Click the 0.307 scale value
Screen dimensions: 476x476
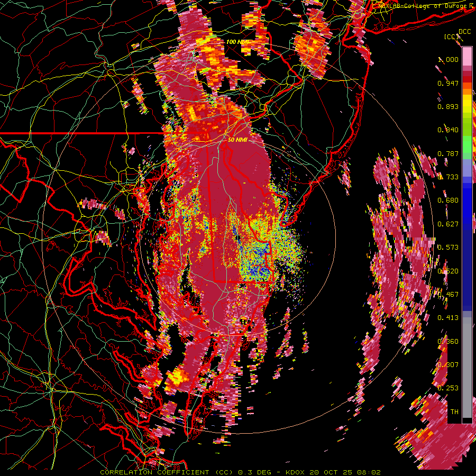[x=448, y=365]
